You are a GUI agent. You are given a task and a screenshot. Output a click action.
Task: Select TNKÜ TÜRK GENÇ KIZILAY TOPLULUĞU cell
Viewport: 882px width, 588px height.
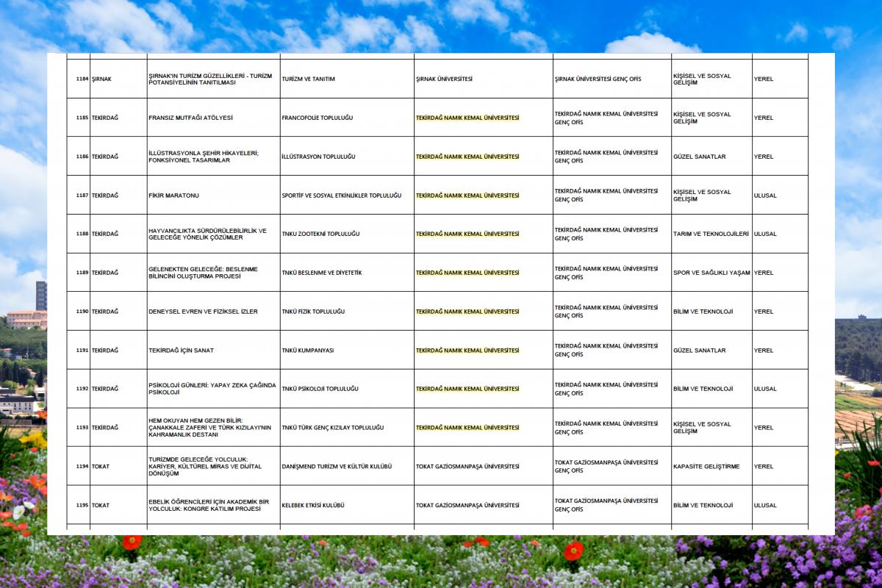click(347, 428)
